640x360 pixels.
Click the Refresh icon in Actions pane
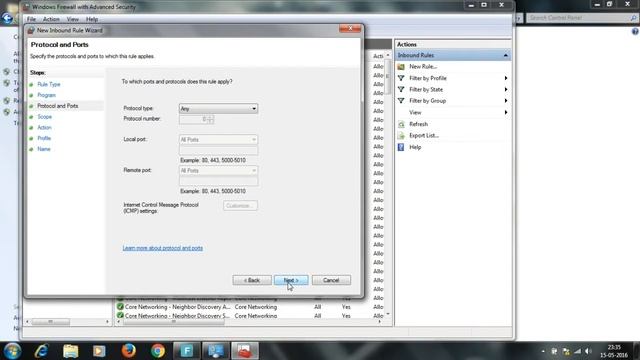(401, 124)
